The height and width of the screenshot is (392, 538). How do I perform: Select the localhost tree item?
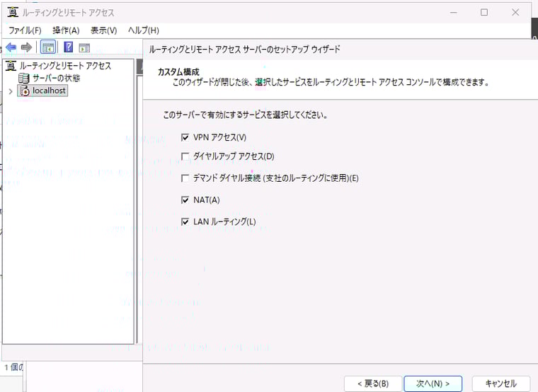[x=49, y=91]
